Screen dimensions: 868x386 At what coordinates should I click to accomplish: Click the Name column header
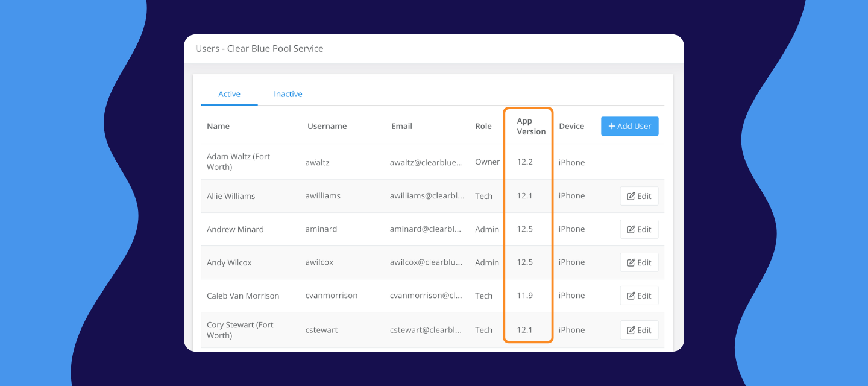point(218,126)
